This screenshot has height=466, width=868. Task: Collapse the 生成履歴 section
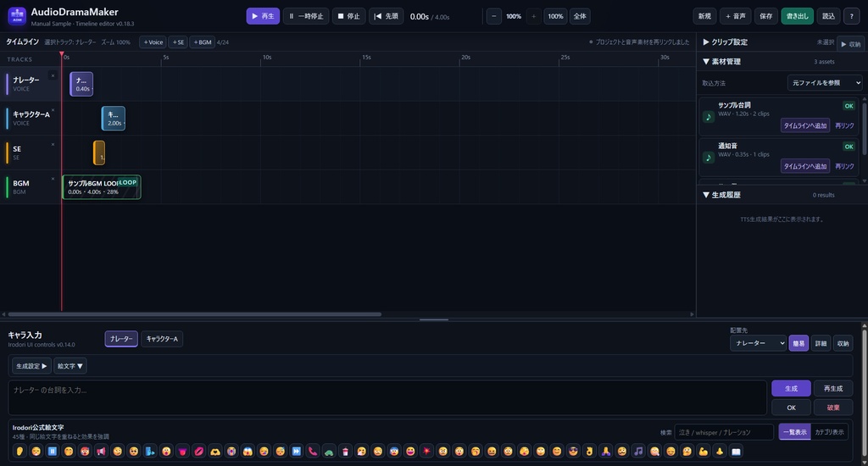[722, 195]
